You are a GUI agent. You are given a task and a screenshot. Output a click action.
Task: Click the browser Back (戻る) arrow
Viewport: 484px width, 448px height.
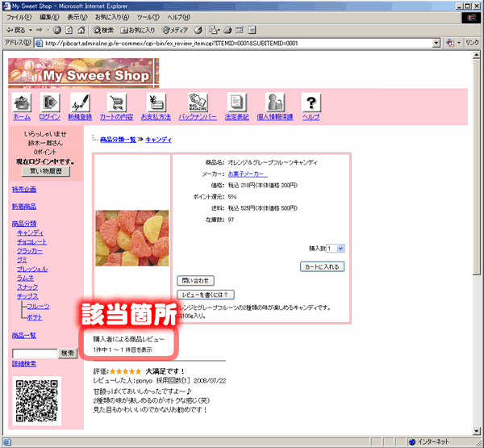(x=15, y=30)
